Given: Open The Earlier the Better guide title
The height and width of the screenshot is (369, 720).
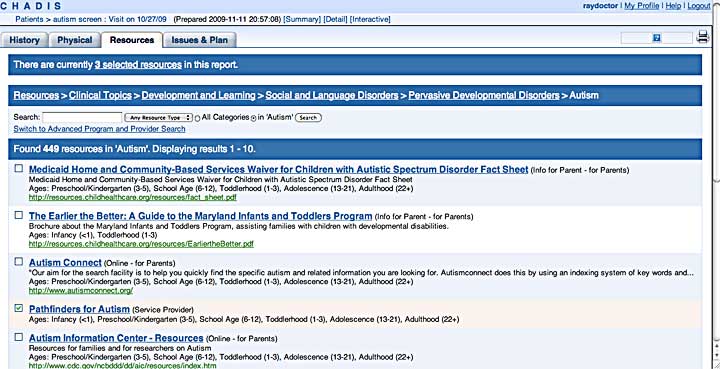Looking at the screenshot, I should click(200, 216).
